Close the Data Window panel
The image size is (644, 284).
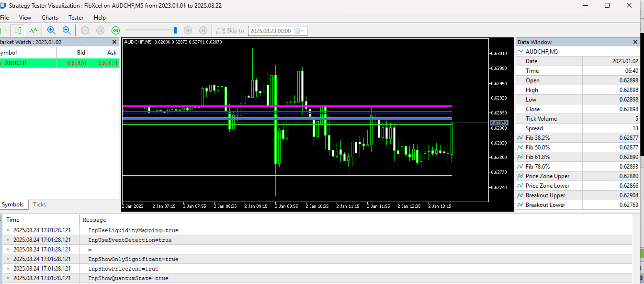click(635, 42)
